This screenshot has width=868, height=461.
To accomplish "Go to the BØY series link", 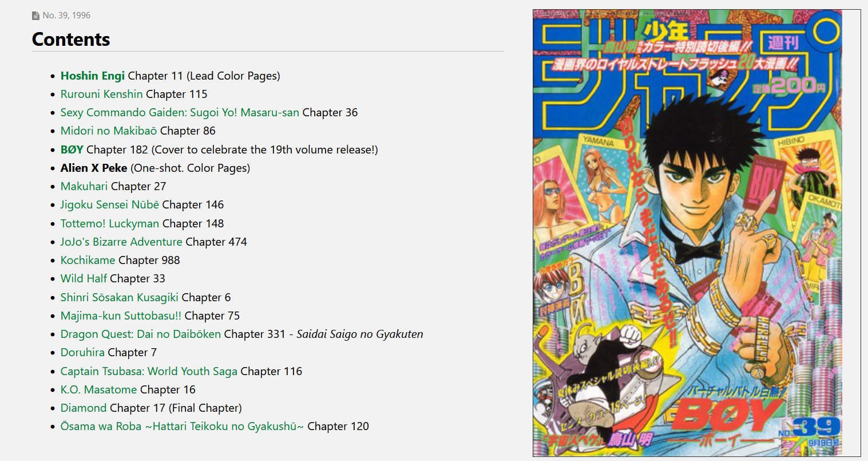I will [72, 149].
